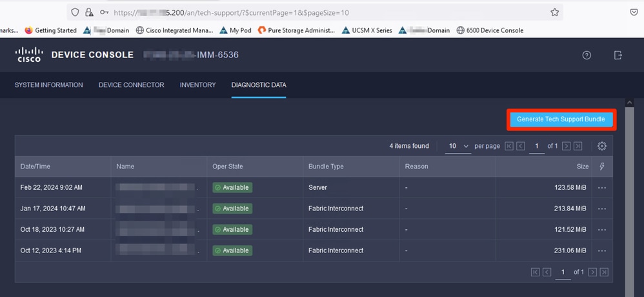Sort by Reason column header
The image size is (644, 297).
[x=447, y=167]
